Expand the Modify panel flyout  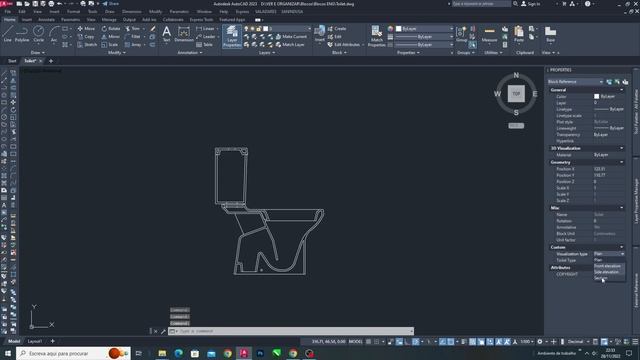click(117, 53)
